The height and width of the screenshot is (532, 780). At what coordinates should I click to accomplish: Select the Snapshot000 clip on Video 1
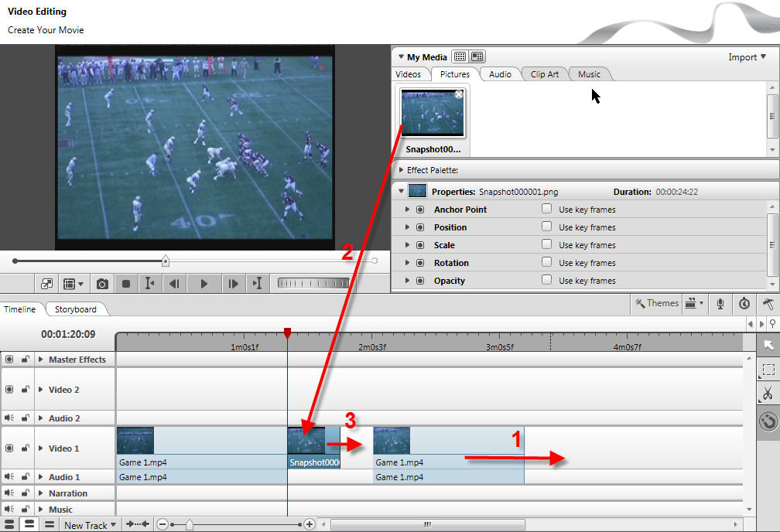[x=314, y=448]
